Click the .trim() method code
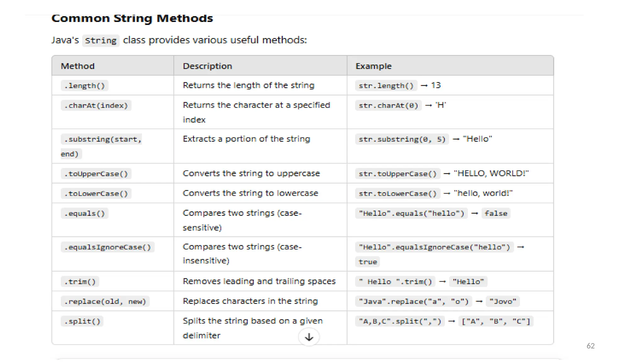 click(80, 282)
